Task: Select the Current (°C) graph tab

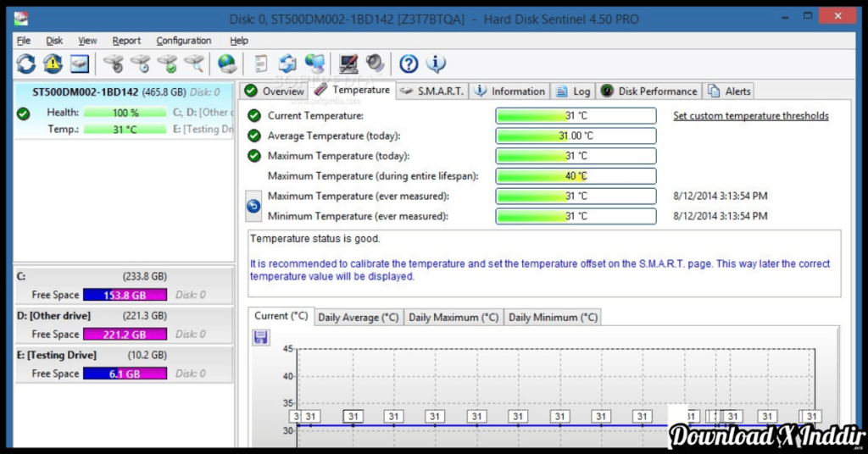Action: click(281, 316)
